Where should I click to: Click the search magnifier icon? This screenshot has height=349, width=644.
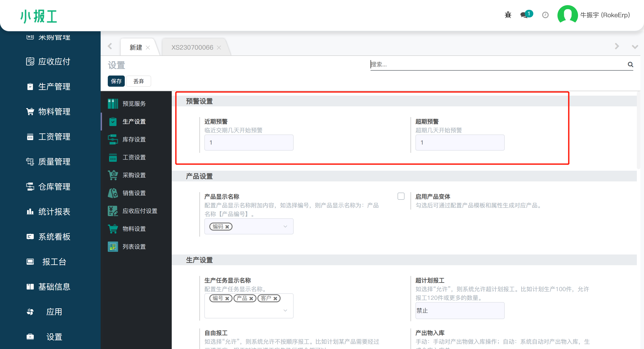click(x=630, y=65)
